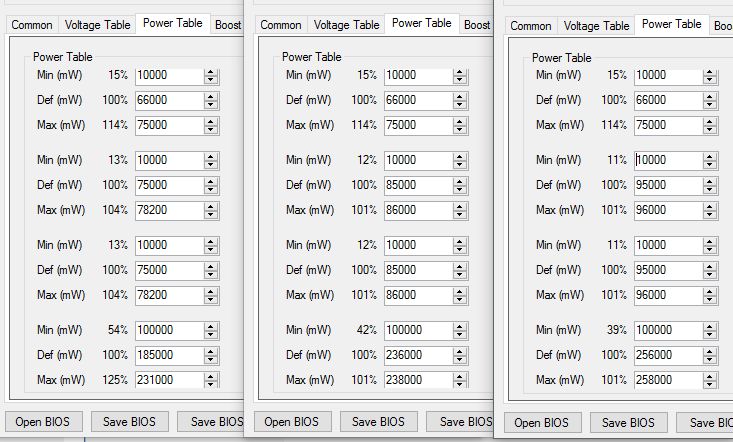
Task: Open the Boost tab in middle window
Action: [x=476, y=25]
